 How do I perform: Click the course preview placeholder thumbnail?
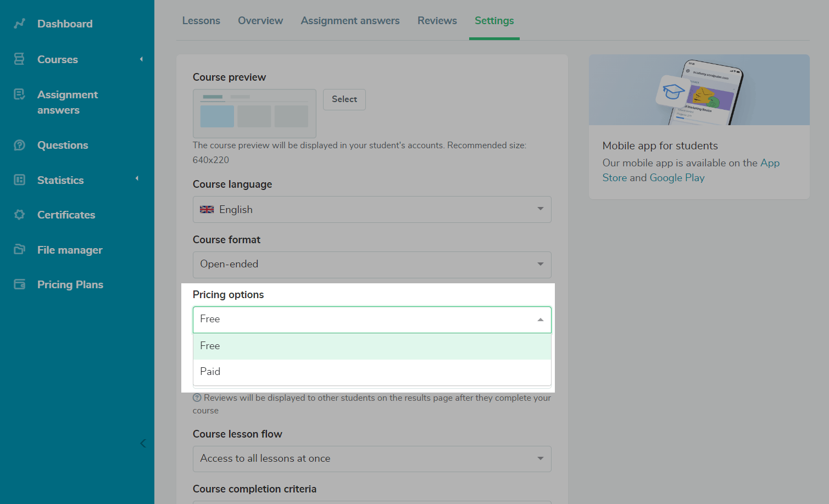[254, 114]
